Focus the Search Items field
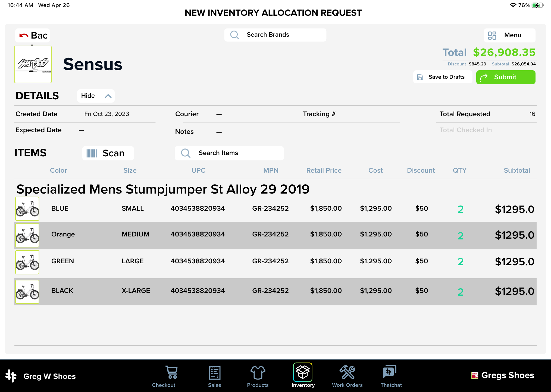The height and width of the screenshot is (392, 551). 229,153
